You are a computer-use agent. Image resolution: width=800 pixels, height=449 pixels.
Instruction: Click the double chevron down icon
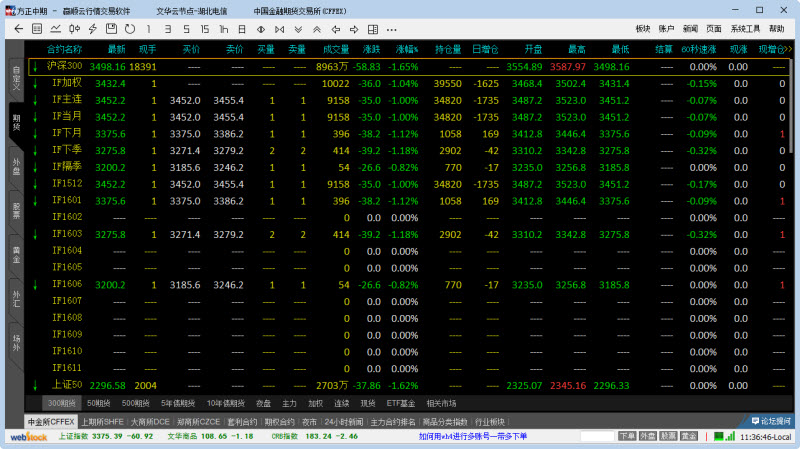click(298, 29)
